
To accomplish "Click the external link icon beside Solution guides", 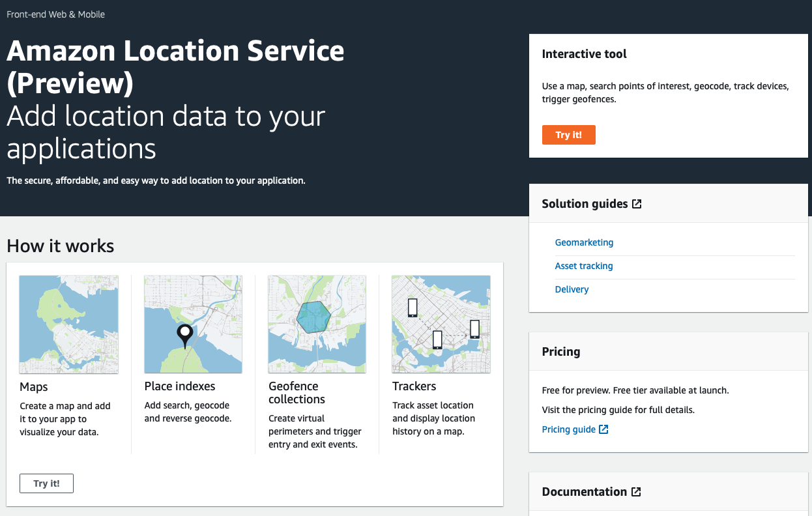I will click(637, 204).
